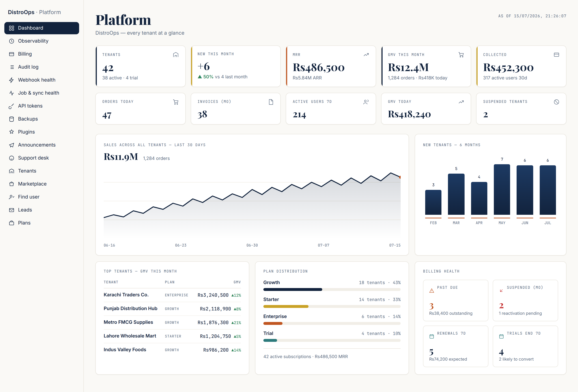Click the card icon on Collected card

coord(556,55)
